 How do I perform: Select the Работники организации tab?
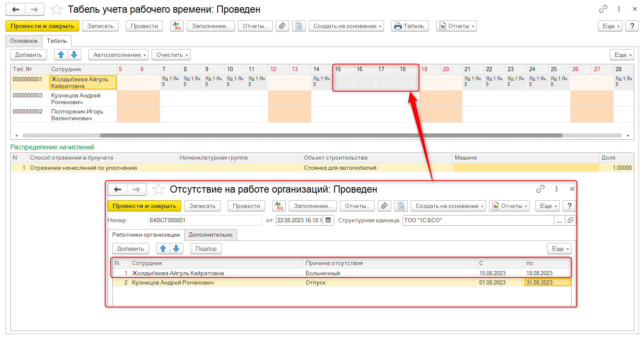click(146, 235)
